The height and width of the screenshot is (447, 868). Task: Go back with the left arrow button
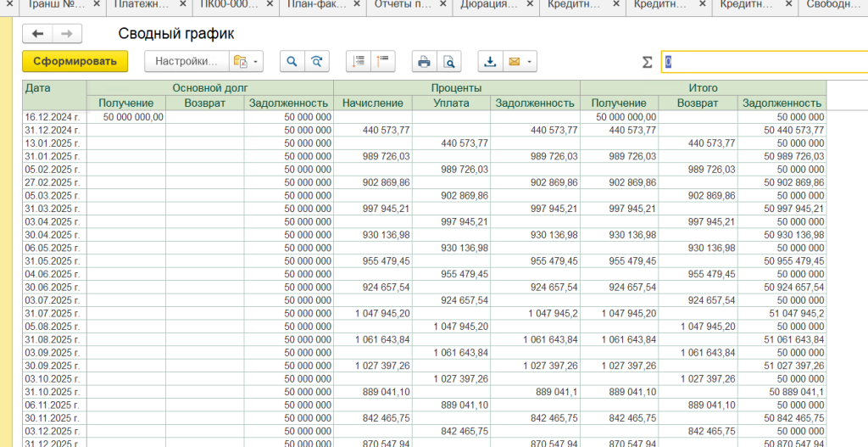coord(37,34)
